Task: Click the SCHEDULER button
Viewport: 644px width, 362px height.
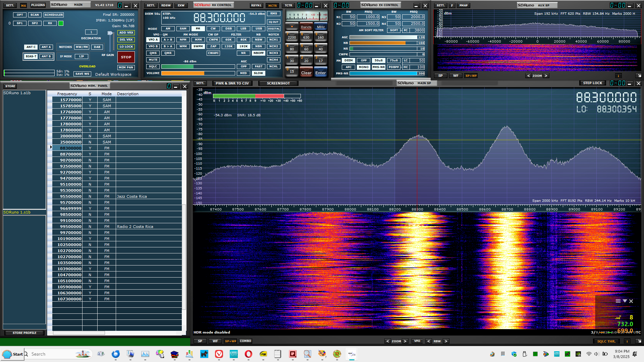Action: [x=54, y=15]
